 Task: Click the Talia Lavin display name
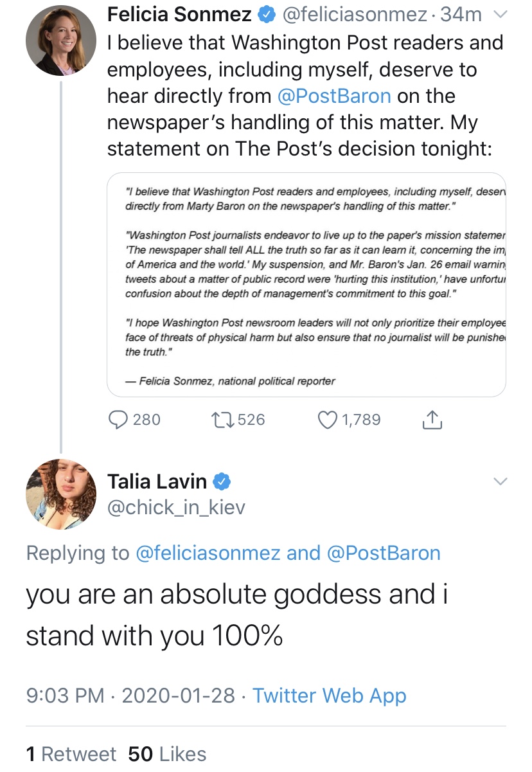[x=157, y=481]
